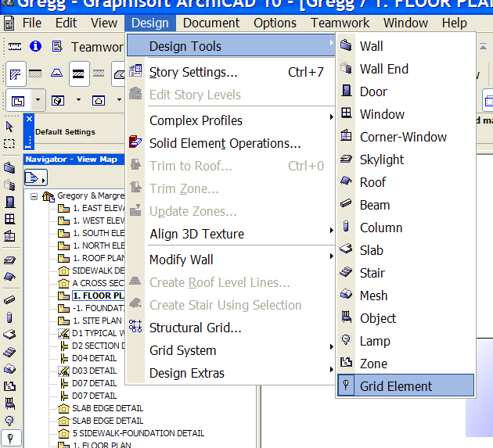Select the Beam tool in left toolbox
This screenshot has width=493, height=448.
(9, 300)
